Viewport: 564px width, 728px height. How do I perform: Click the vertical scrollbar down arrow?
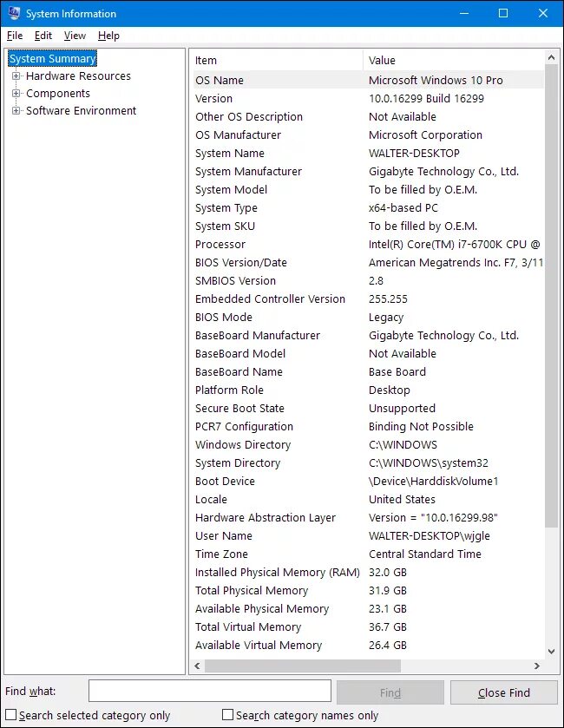coord(551,652)
